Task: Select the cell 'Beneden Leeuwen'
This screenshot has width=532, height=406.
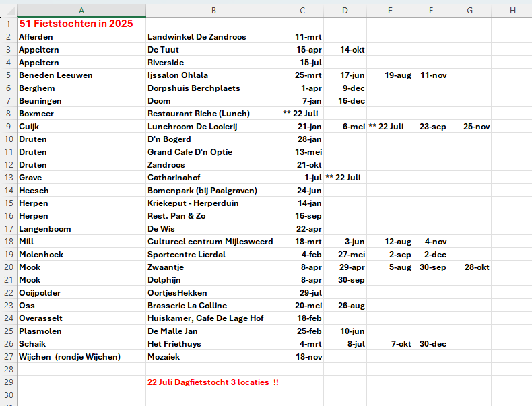Action: pyautogui.click(x=81, y=75)
